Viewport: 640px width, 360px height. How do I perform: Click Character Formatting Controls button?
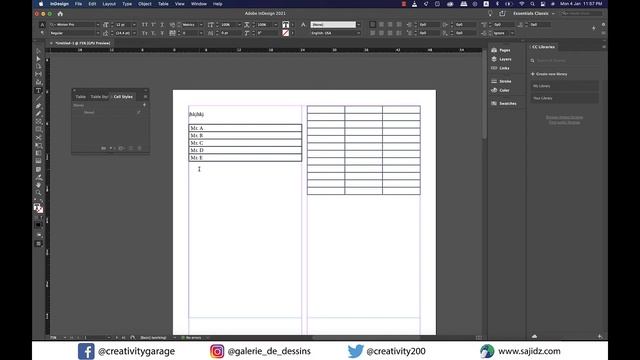coord(42,24)
